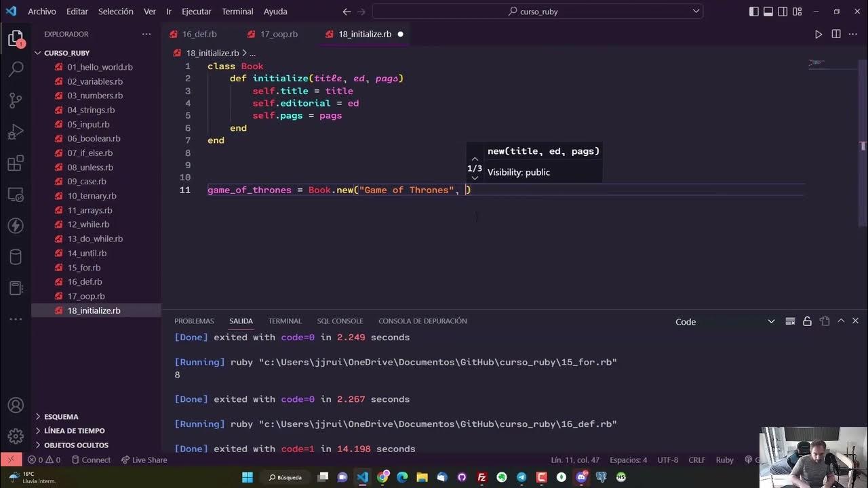Open the output in an editor
Viewport: 868px width, 488px height.
click(x=825, y=321)
